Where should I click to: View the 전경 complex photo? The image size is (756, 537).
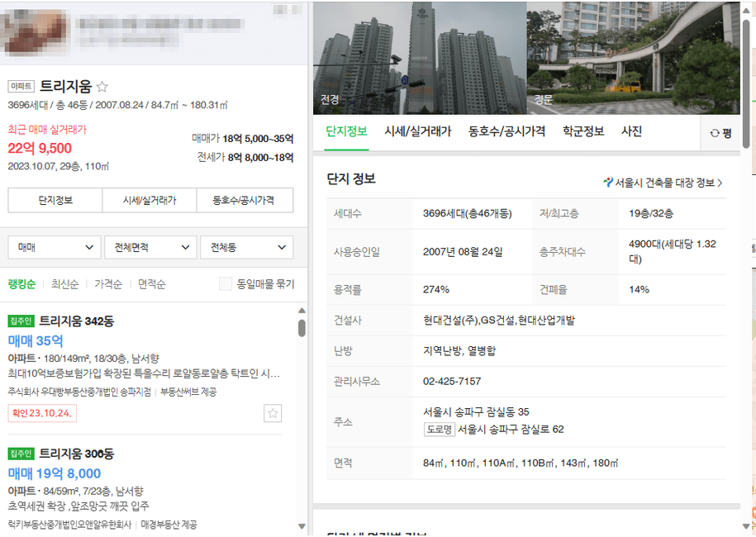pyautogui.click(x=420, y=59)
